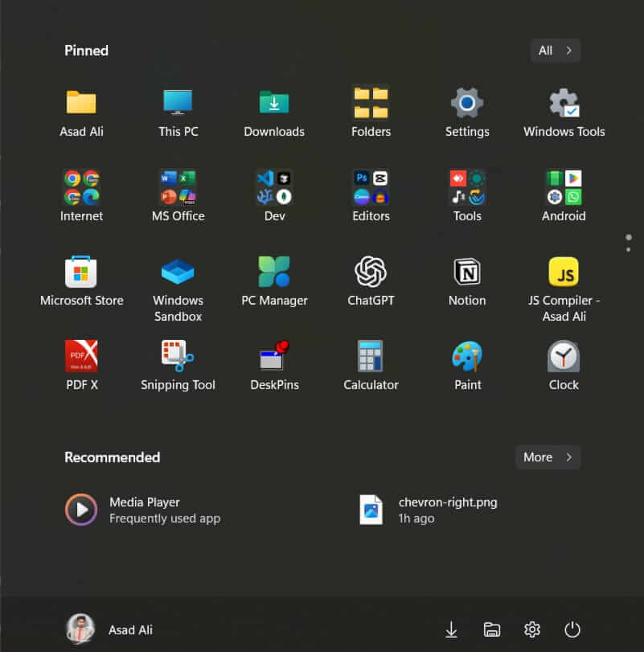Open Windows Tools
The image size is (644, 652).
coord(564,112)
